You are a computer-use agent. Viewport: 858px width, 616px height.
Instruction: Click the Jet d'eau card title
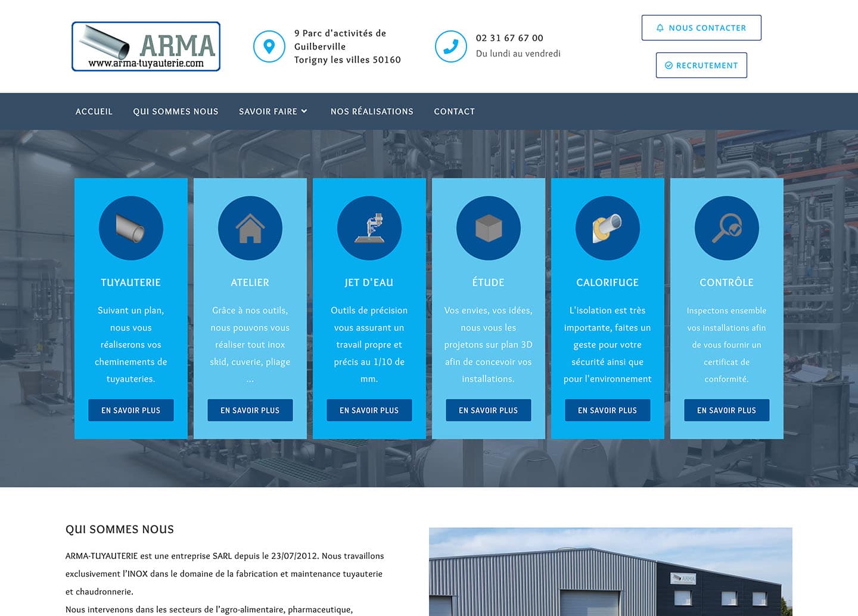(369, 282)
